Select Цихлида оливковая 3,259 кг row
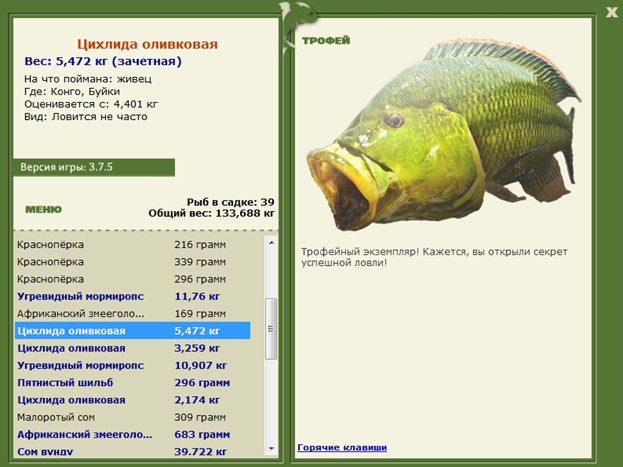The image size is (623, 467). click(x=133, y=348)
